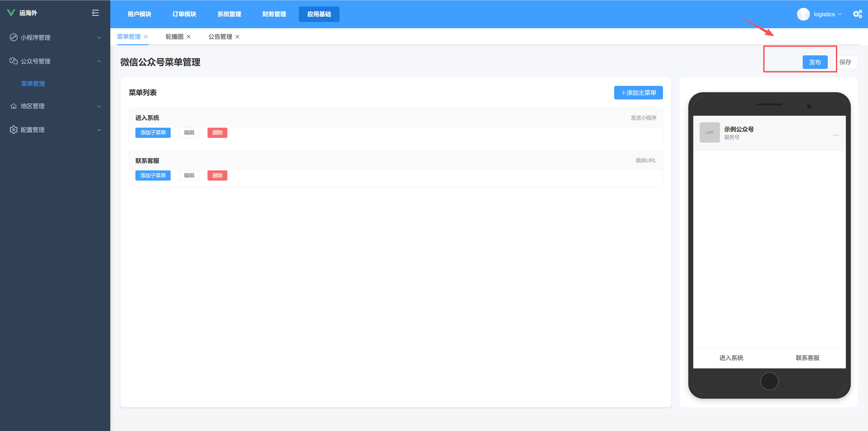Collapse sidebar using hamburger fold icon
Screen dimensions: 868x431
coord(95,13)
